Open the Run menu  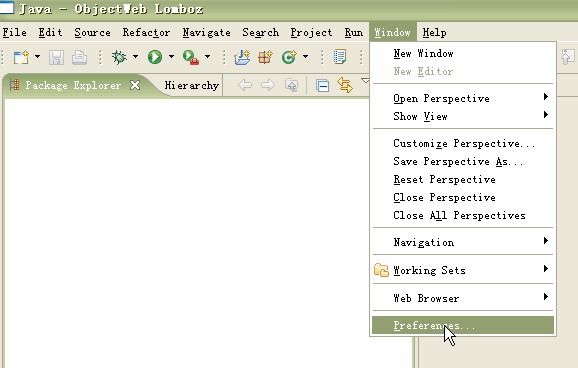tap(354, 32)
